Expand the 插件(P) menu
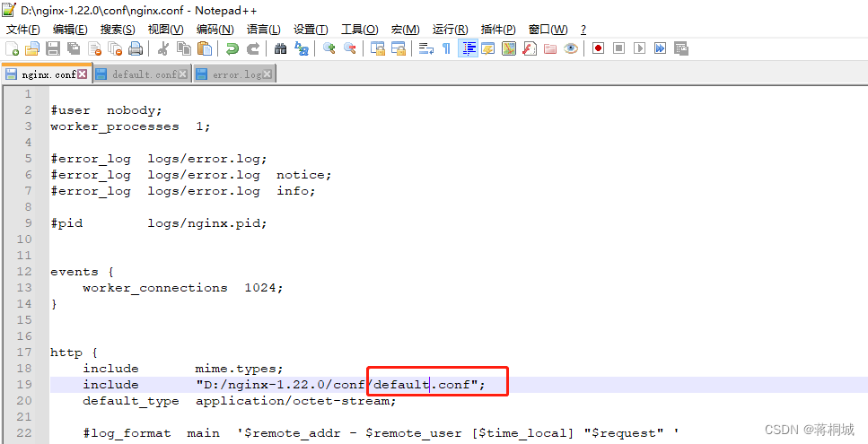The height and width of the screenshot is (444, 868). tap(498, 30)
